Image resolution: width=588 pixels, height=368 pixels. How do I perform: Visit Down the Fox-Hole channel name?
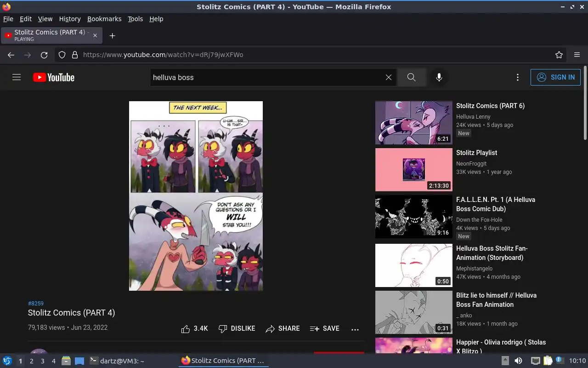pos(479,220)
